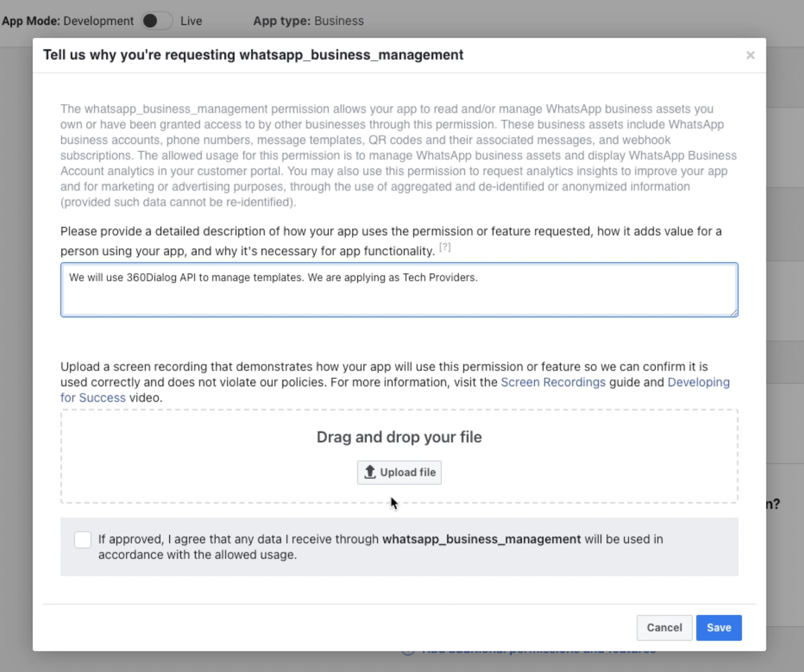The image size is (804, 672).
Task: Click the Upload file button
Action: click(x=399, y=472)
